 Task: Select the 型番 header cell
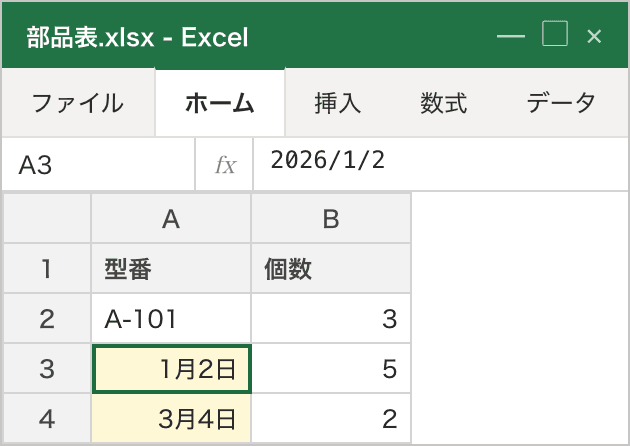(x=171, y=268)
